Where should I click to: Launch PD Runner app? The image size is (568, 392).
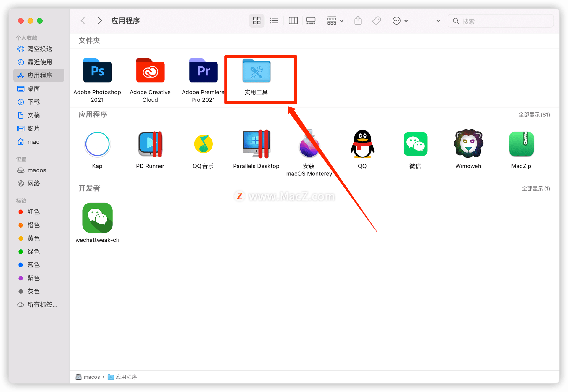tap(150, 144)
